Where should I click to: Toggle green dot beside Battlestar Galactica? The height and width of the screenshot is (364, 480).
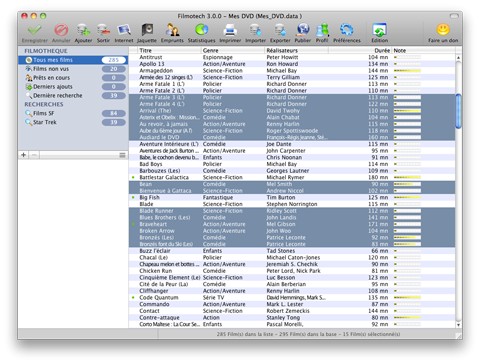[133, 177]
